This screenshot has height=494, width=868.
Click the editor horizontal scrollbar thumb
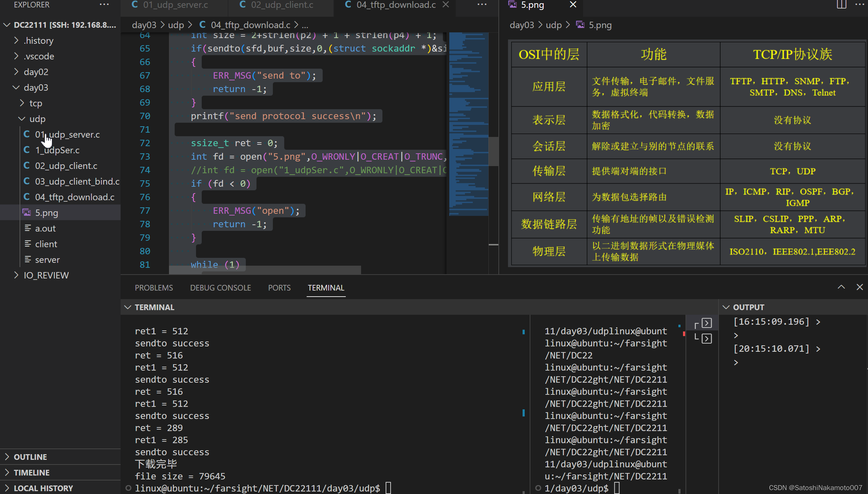tap(265, 270)
